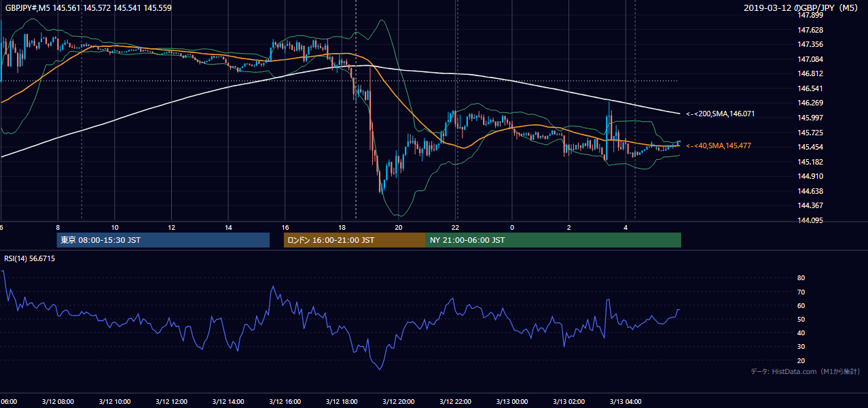The height and width of the screenshot is (408, 868).
Task: Click the 3/12 16:00 time axis label
Action: (x=285, y=402)
